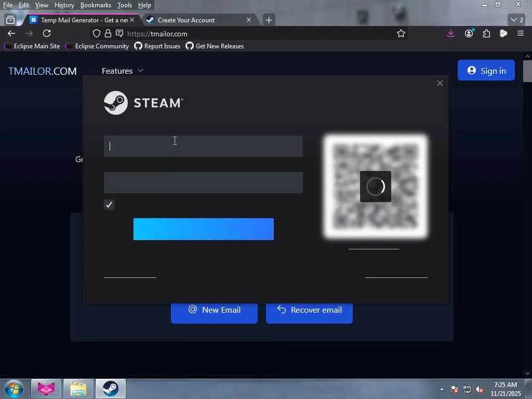This screenshot has width=532, height=399.
Task: Open the Bookmarks menu
Action: pos(96,5)
